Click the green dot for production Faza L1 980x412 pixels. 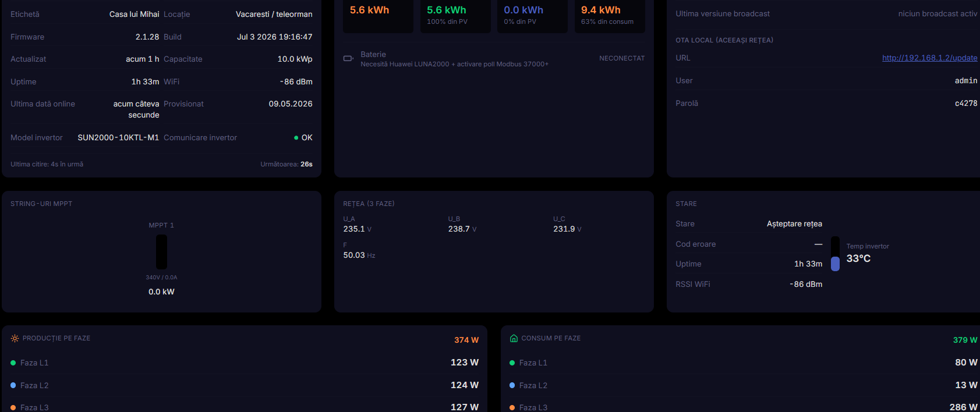tap(13, 363)
